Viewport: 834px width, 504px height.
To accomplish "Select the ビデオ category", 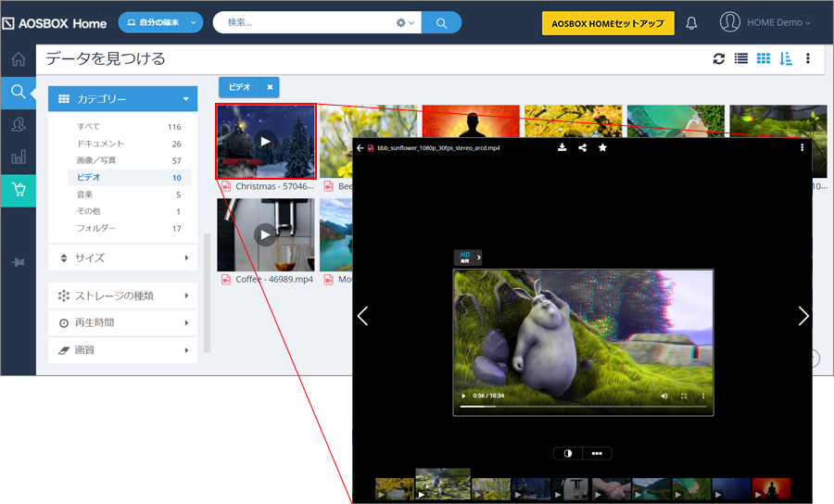I will 129,178.
